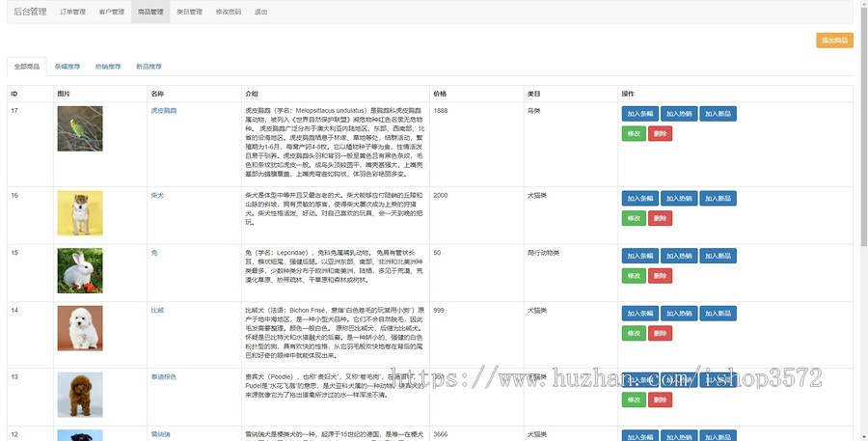Switch to the 新品推荐 tab
The image size is (868, 441).
pos(149,67)
